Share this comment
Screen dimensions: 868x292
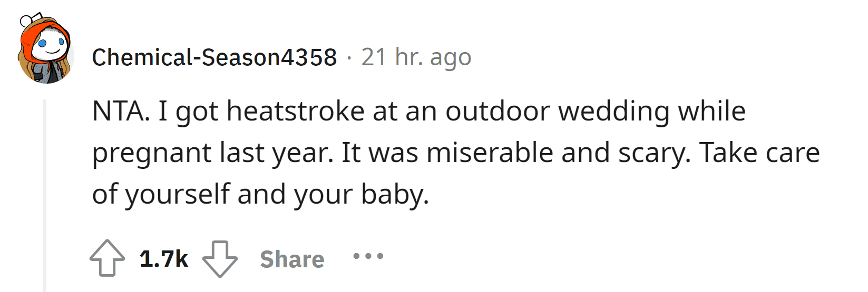[292, 259]
